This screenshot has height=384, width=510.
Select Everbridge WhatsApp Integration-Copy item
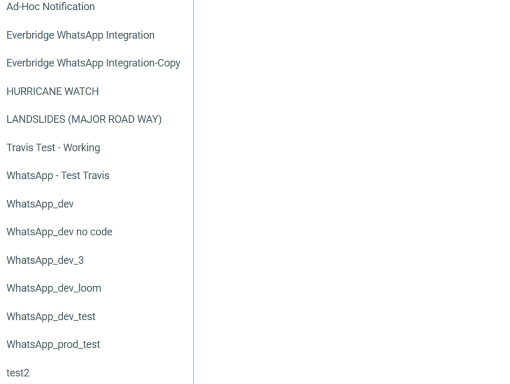pos(93,63)
